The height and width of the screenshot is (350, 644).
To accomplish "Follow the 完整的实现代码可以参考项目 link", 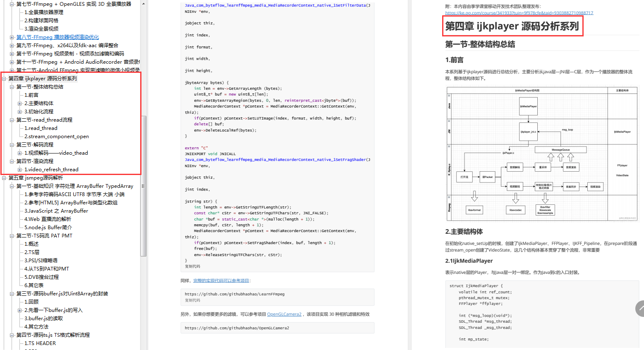I will point(221,280).
